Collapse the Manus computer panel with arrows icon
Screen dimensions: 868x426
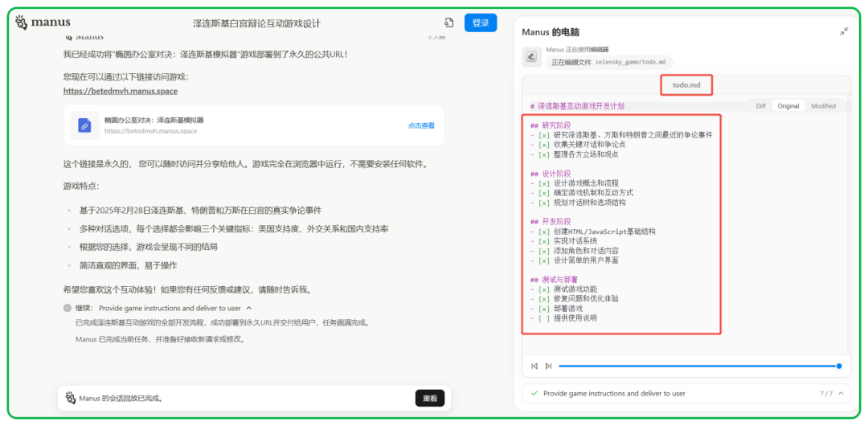pyautogui.click(x=844, y=31)
